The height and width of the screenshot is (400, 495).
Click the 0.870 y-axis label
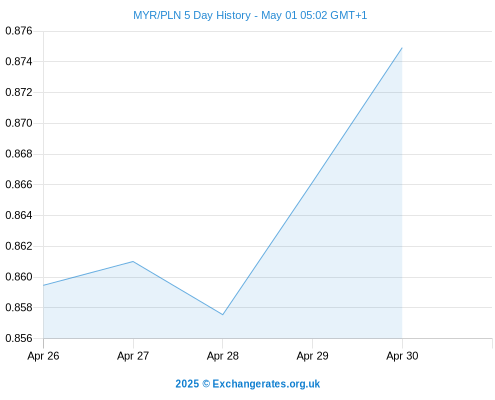click(19, 123)
